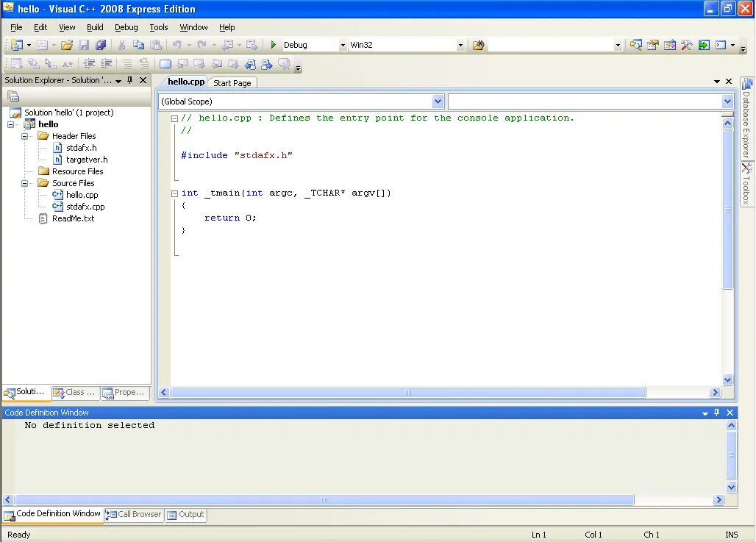This screenshot has width=756, height=542.
Task: Click the Open File folder icon
Action: click(x=67, y=45)
